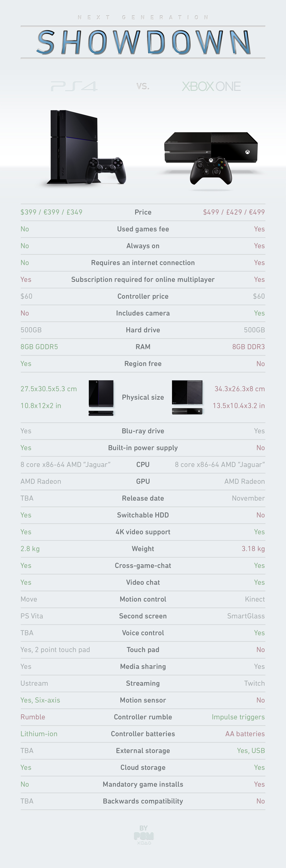Image resolution: width=286 pixels, height=868 pixels.
Task: Click the PS4 logo at top
Action: pos(74,87)
